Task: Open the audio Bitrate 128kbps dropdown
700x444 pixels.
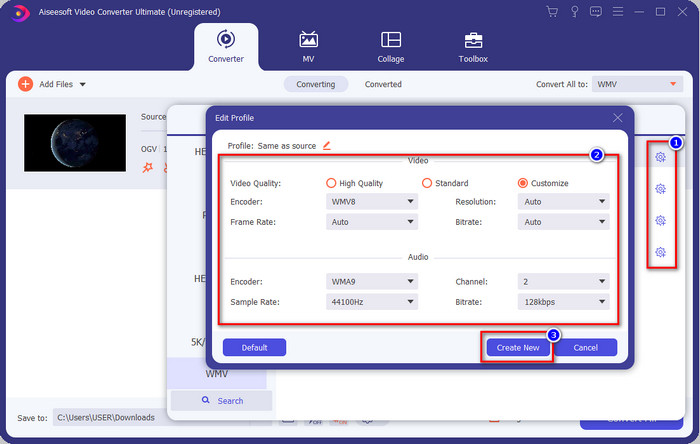Action: point(563,302)
